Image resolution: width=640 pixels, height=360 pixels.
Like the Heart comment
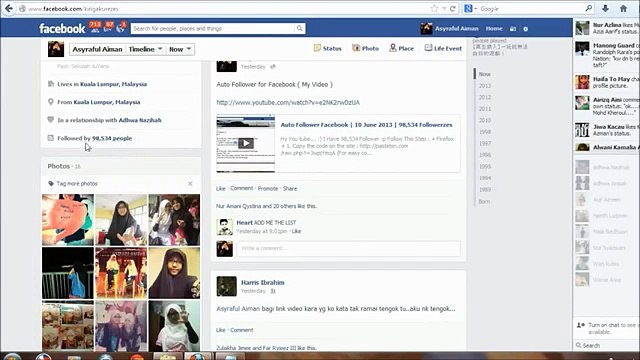click(296, 231)
